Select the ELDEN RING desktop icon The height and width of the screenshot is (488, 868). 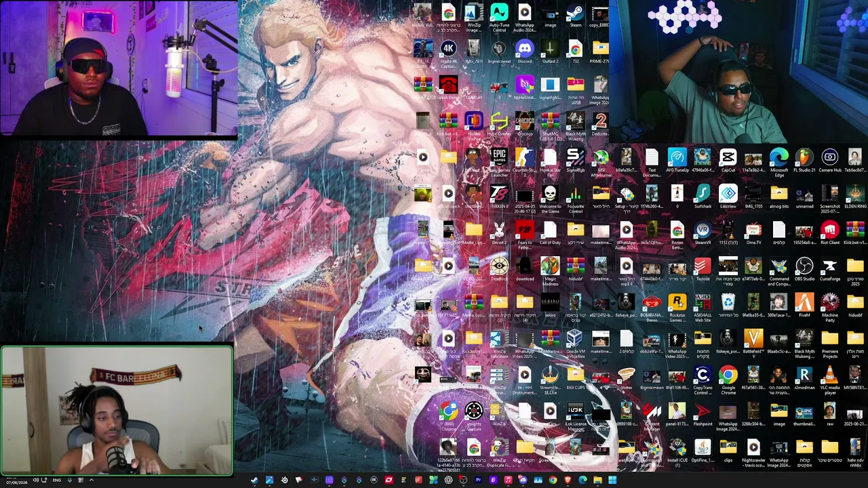click(855, 198)
